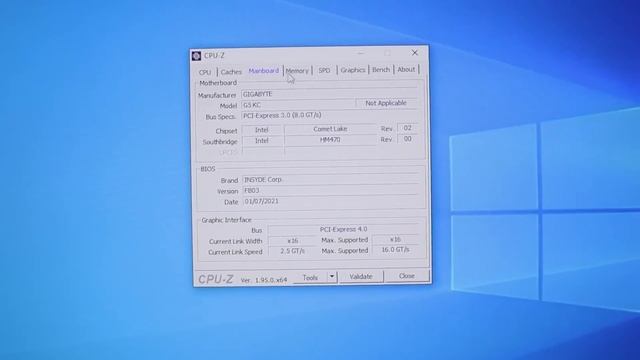Open the SPD tab
The image size is (640, 360).
point(324,70)
